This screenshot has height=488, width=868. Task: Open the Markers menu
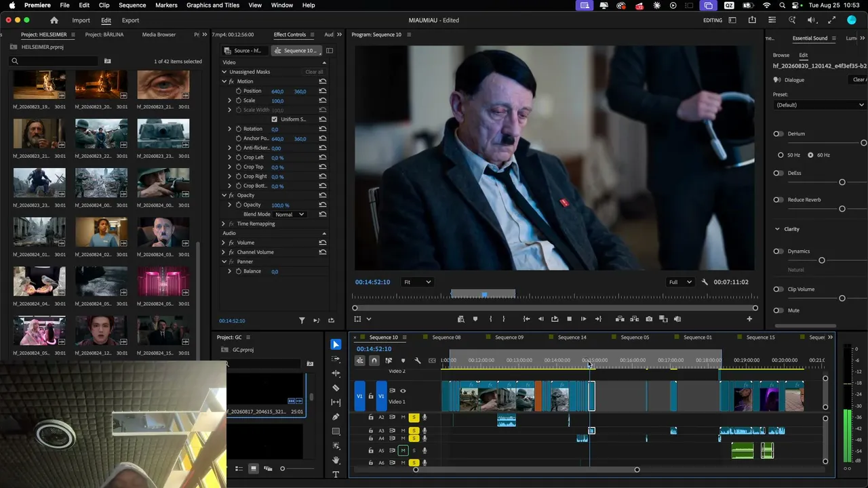166,5
